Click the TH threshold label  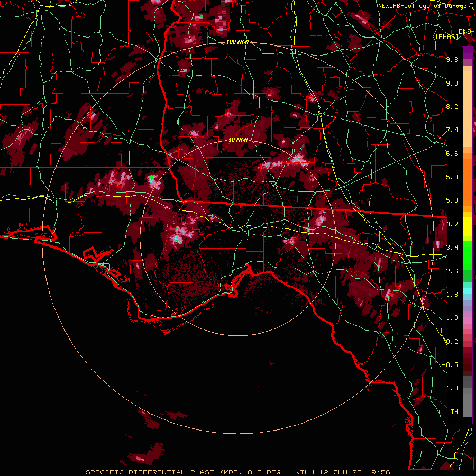(x=454, y=412)
